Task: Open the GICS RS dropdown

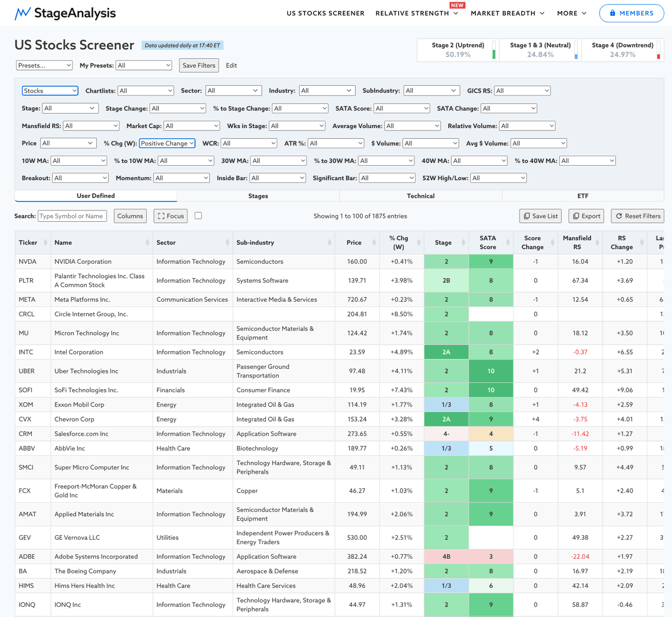Action: 522,91
